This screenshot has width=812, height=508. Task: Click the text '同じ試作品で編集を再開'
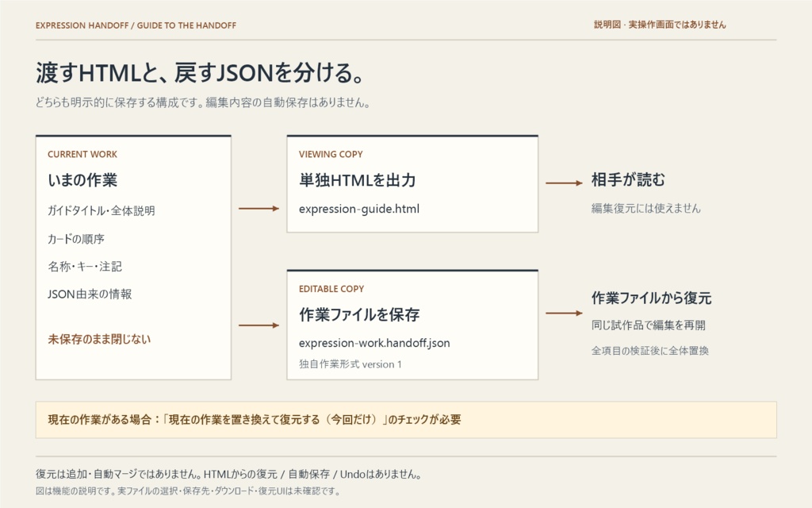click(649, 325)
